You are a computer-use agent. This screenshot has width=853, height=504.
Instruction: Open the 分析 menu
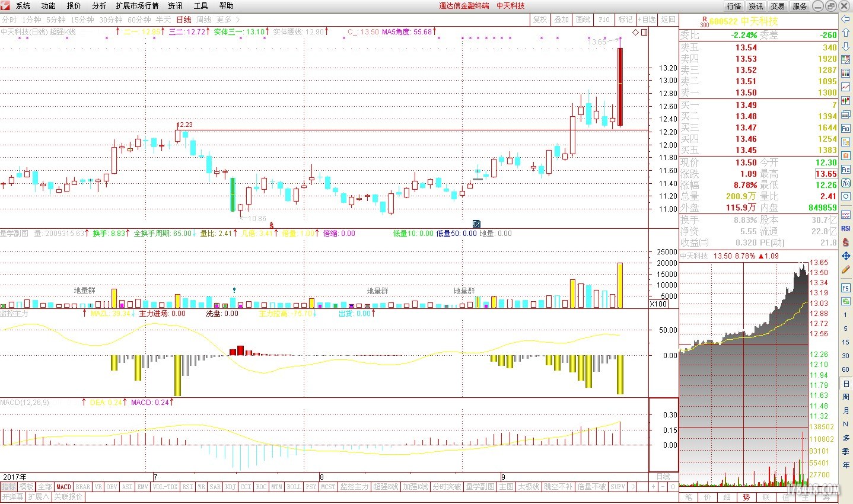click(x=99, y=5)
